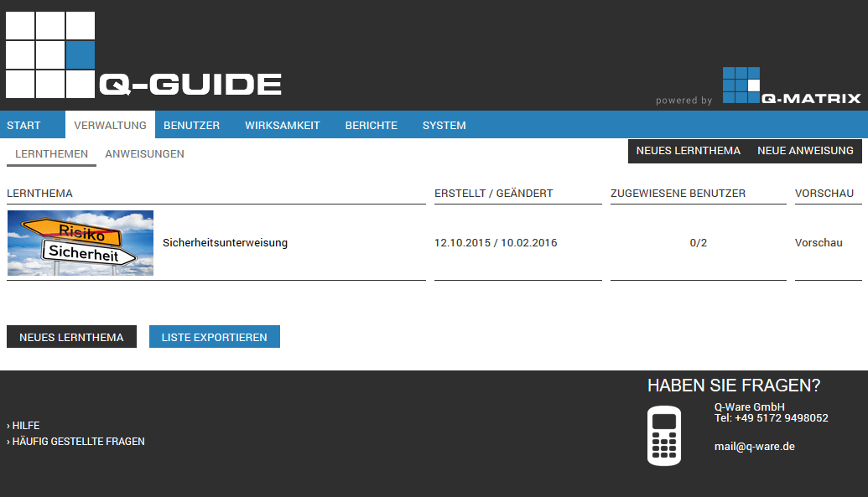Click the mail@q-ware.de email link
Screen dimensions: 868x497
[753, 446]
